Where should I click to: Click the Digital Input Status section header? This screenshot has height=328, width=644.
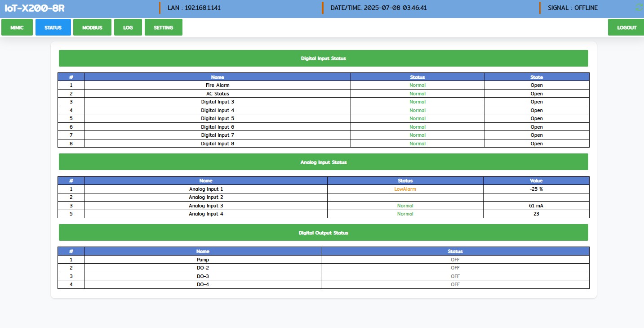pos(323,58)
